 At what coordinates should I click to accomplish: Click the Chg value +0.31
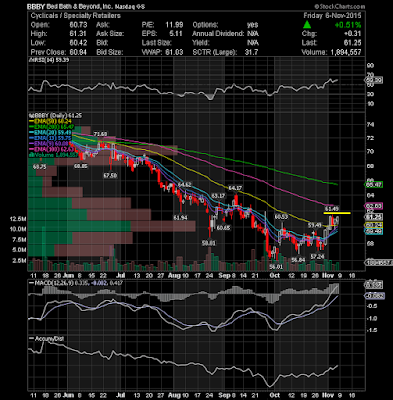pos(352,34)
